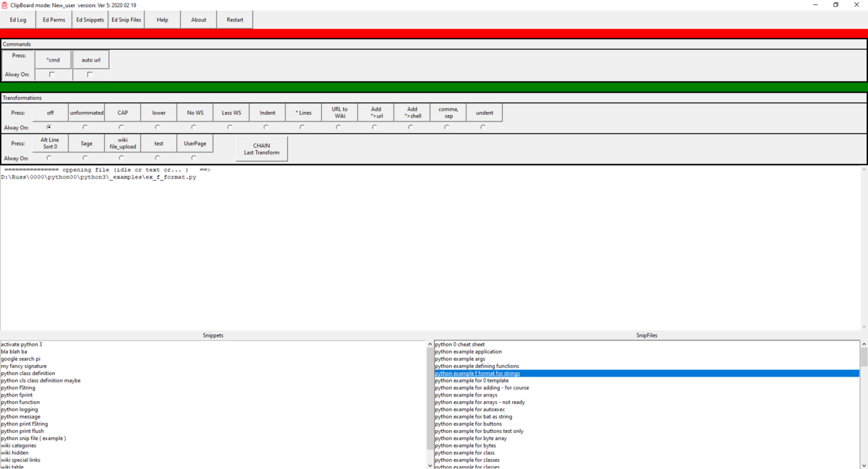
Task: Open the Help menu button
Action: [x=163, y=20]
